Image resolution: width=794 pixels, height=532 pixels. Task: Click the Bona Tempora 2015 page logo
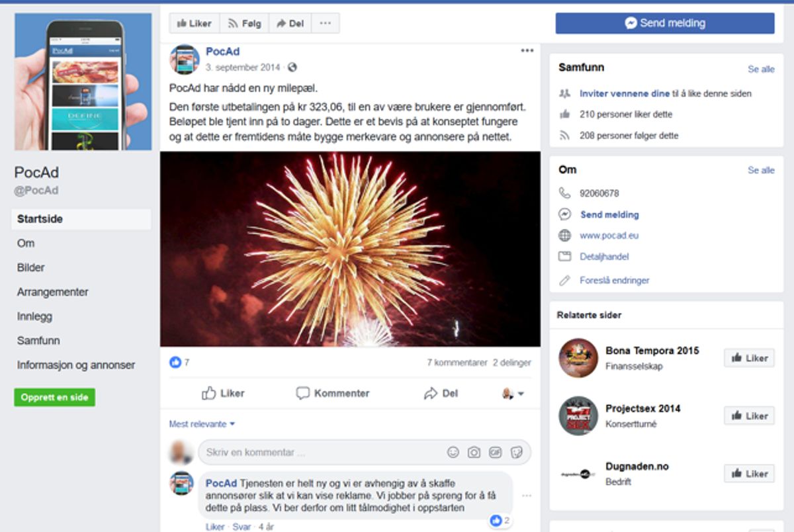[578, 358]
